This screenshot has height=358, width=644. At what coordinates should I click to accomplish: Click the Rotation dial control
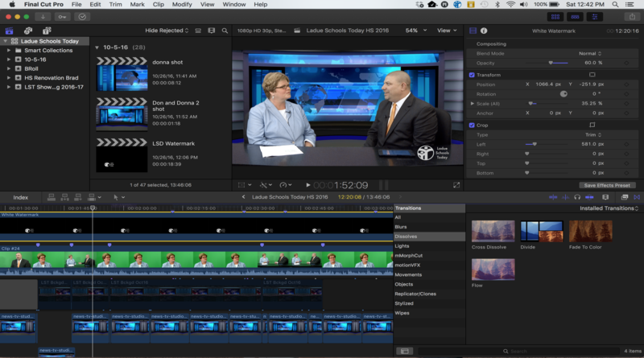[x=563, y=94]
